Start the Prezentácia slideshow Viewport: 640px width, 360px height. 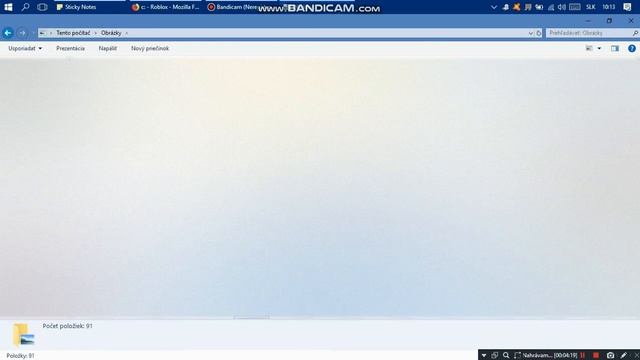coord(70,49)
